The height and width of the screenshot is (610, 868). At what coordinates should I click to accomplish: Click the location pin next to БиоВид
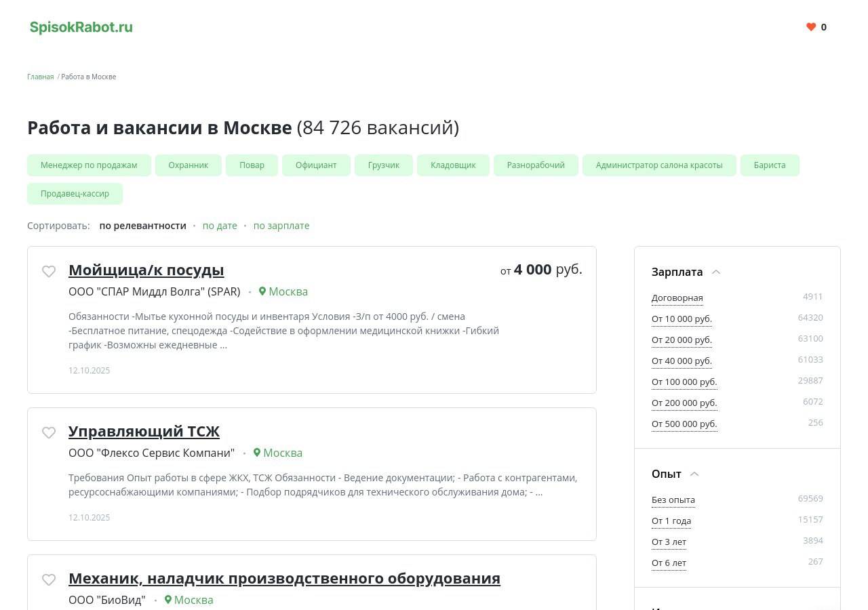point(168,600)
